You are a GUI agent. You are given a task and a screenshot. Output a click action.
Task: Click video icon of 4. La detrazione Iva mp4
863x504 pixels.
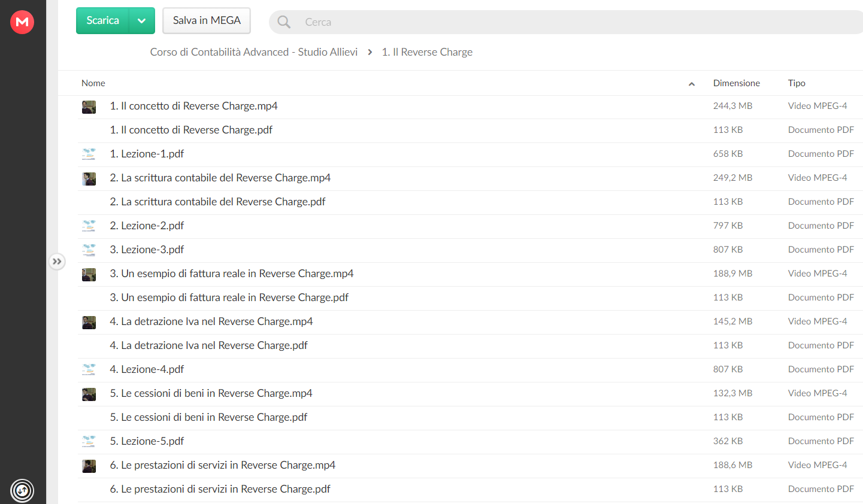tap(89, 323)
